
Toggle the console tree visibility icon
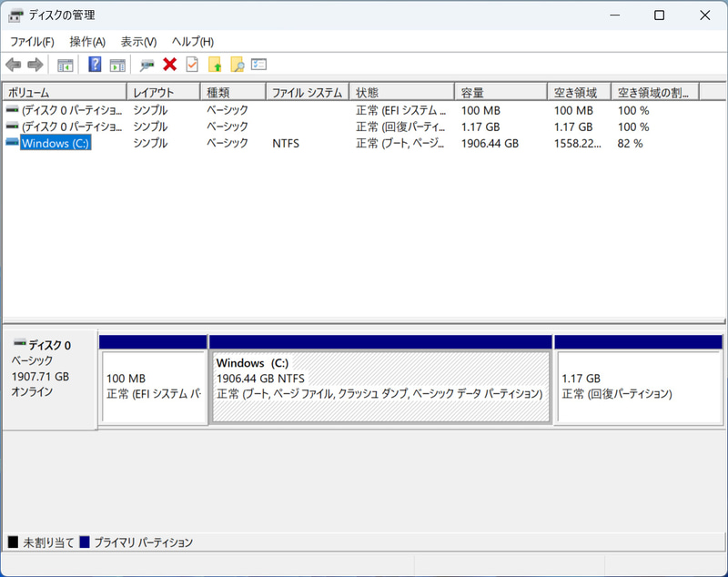point(64,64)
